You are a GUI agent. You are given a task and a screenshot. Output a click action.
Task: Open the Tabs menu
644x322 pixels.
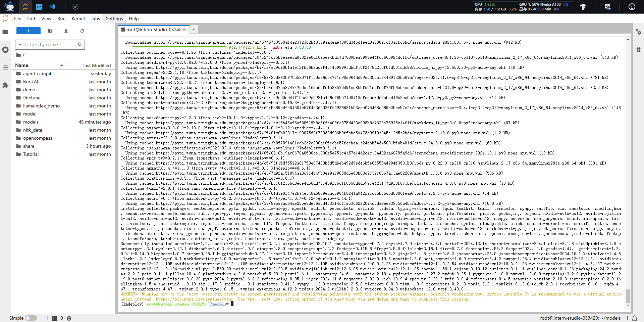tap(96, 18)
